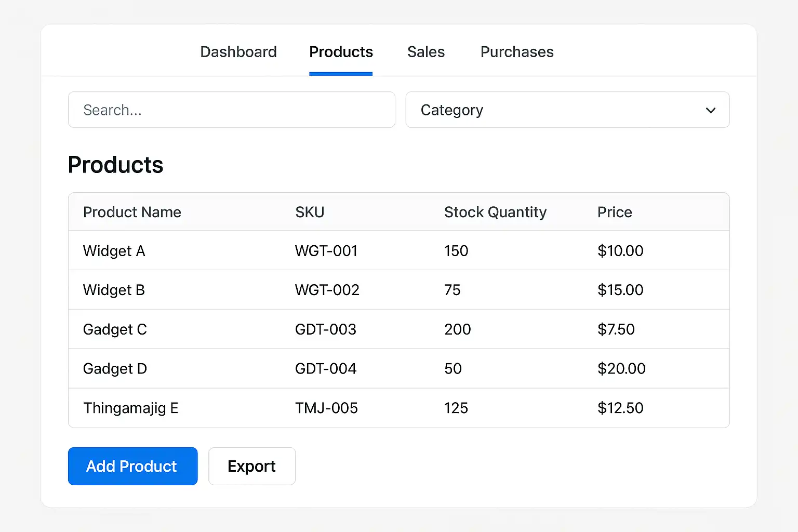Image resolution: width=798 pixels, height=532 pixels.
Task: Switch to the Sales tab
Action: pyautogui.click(x=426, y=52)
